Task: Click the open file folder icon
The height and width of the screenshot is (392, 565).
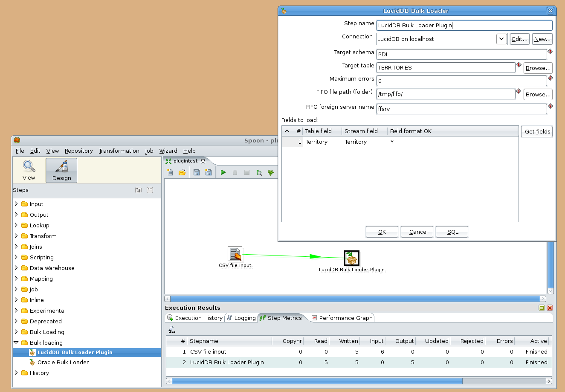Action: (182, 172)
